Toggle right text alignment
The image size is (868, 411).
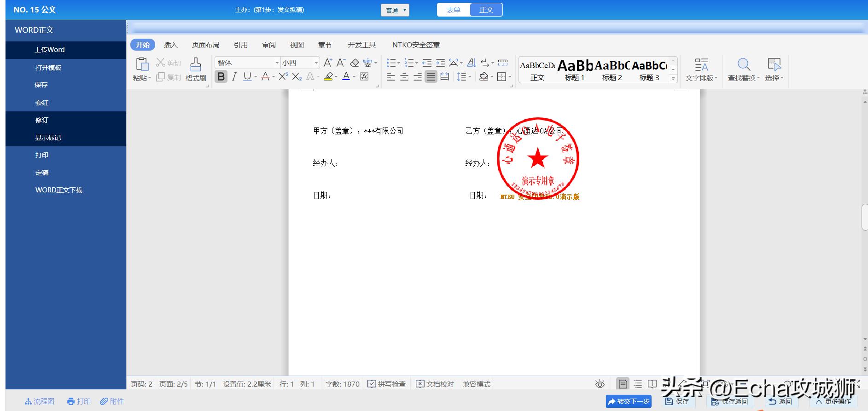coord(418,76)
